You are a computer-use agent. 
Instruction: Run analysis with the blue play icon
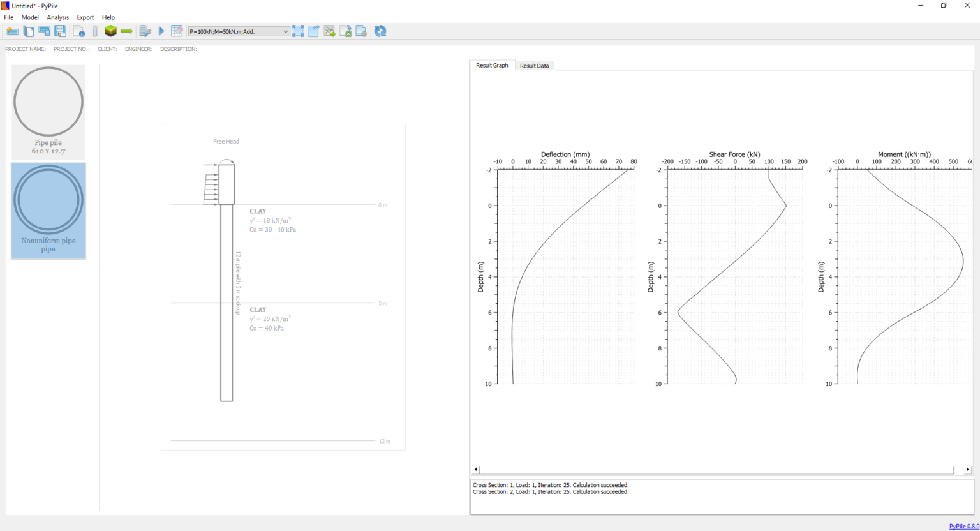[x=161, y=31]
